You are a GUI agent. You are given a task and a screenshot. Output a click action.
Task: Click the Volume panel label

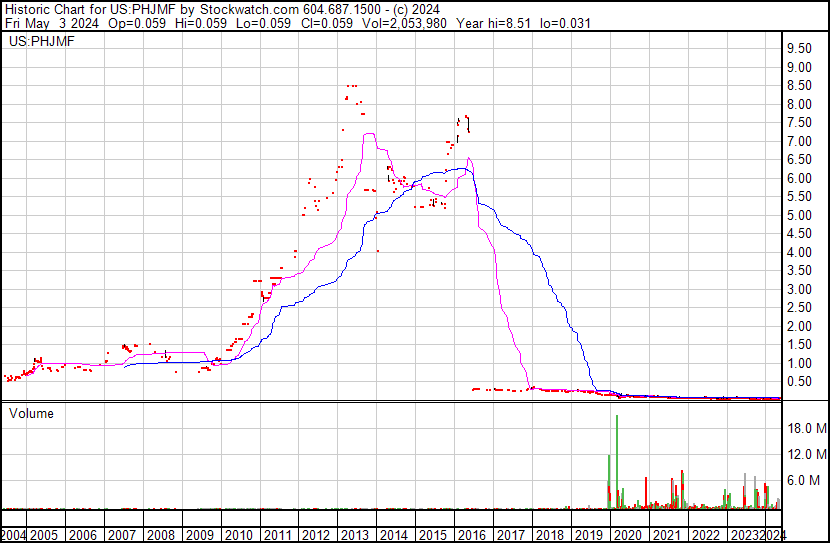tap(31, 413)
